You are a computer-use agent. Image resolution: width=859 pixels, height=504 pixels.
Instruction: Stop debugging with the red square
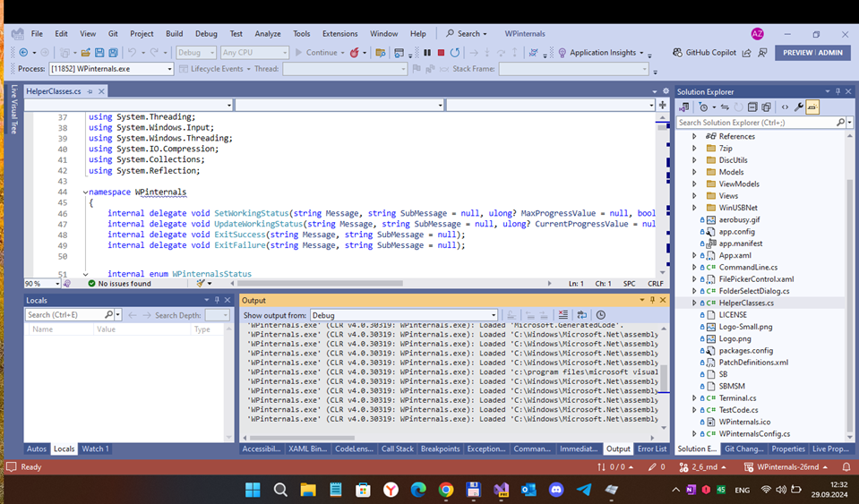(441, 53)
